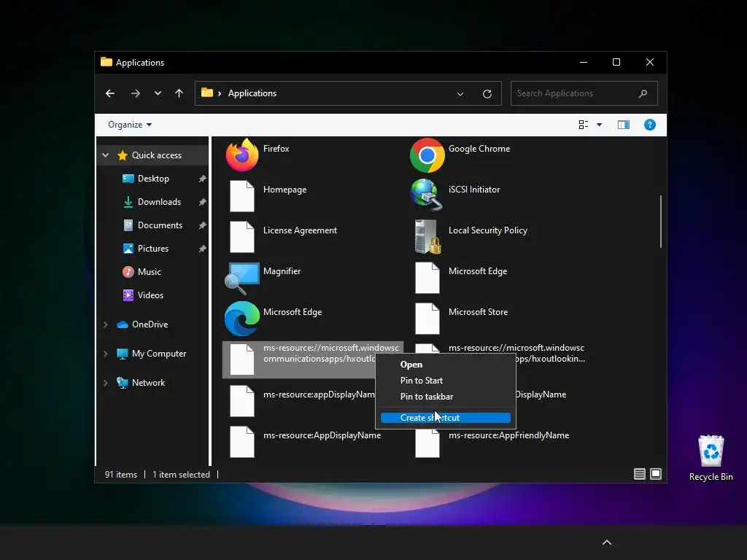This screenshot has height=560, width=747.
Task: Change view layout icon
Action: [x=584, y=125]
